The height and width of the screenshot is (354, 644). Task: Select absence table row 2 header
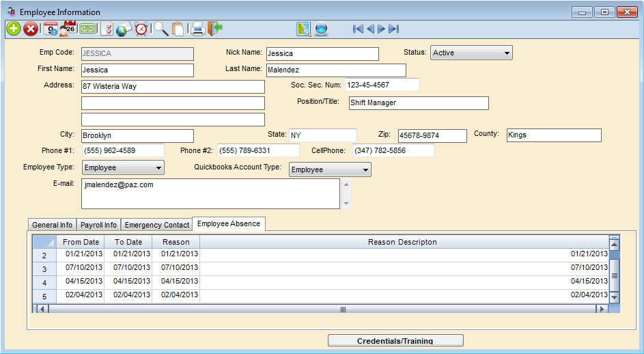click(44, 256)
